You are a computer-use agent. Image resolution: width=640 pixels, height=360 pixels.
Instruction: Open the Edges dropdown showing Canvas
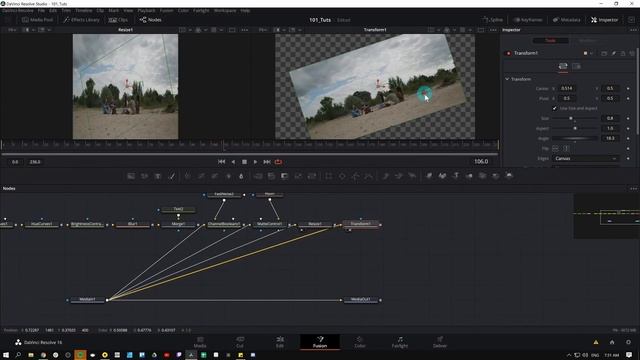(x=585, y=158)
